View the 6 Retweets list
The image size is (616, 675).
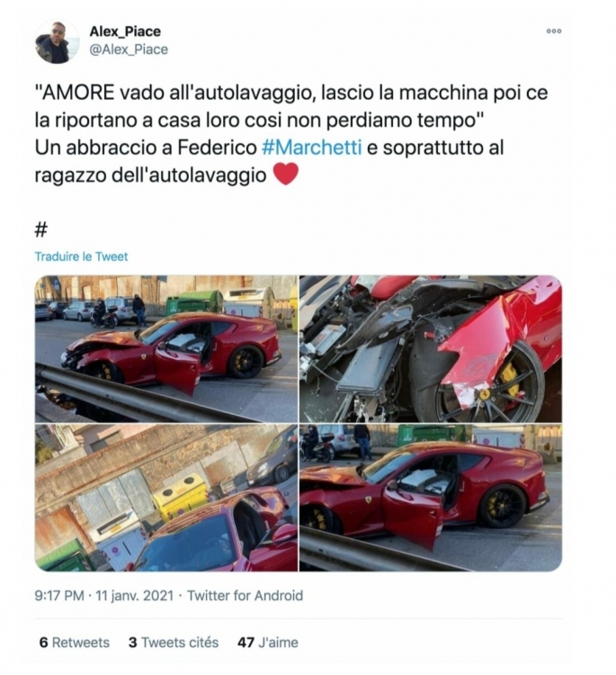pyautogui.click(x=74, y=643)
